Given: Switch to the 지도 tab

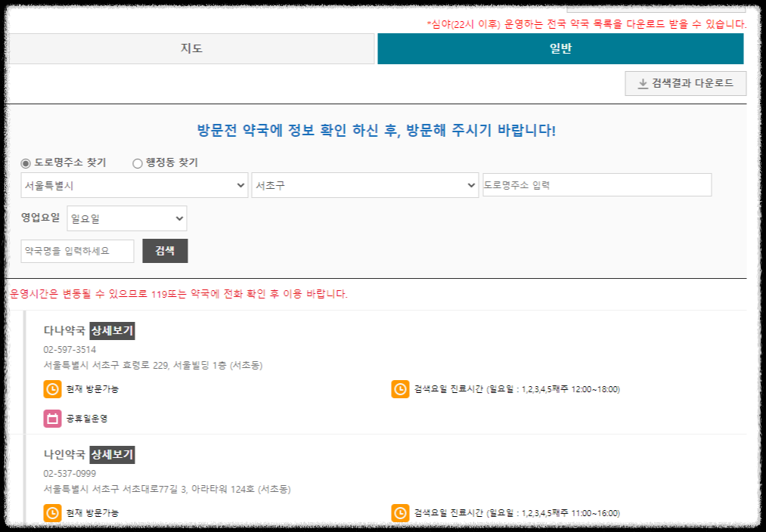Looking at the screenshot, I should [192, 47].
